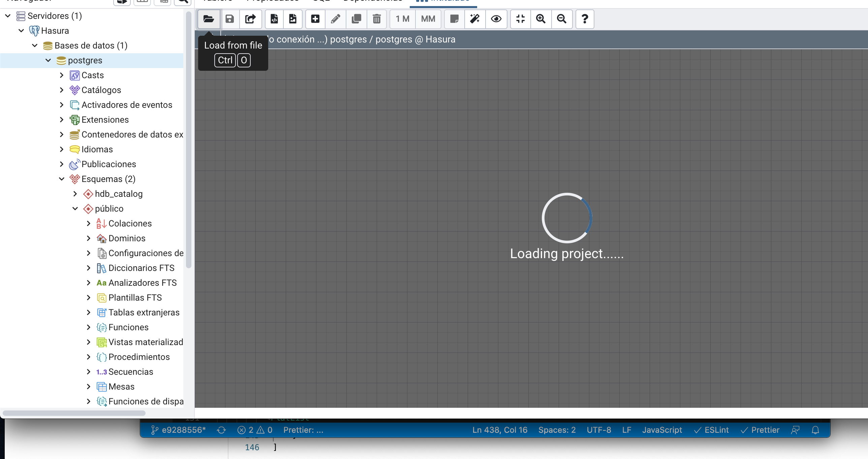Click the MM many-to-many link button

tap(428, 19)
